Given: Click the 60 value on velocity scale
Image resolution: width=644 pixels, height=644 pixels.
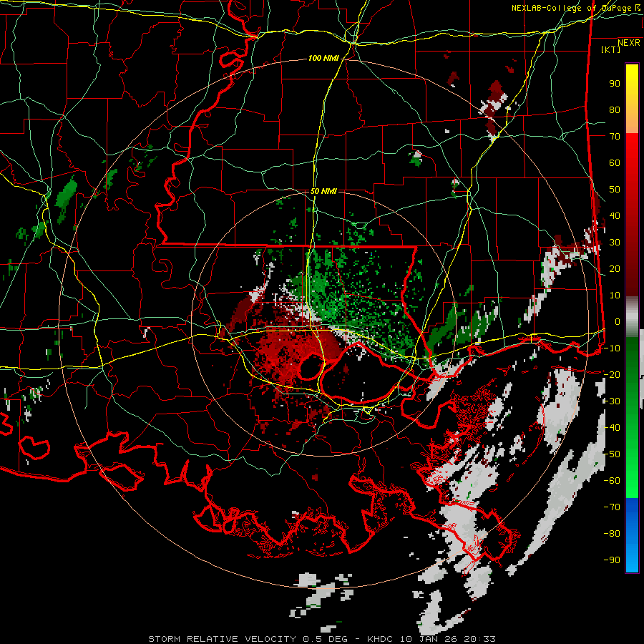Looking at the screenshot, I should pyautogui.click(x=615, y=163).
